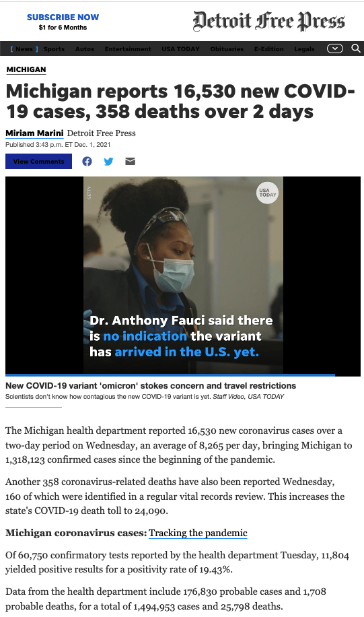This screenshot has width=364, height=617.
Task: Open the Sports section
Action: (54, 48)
